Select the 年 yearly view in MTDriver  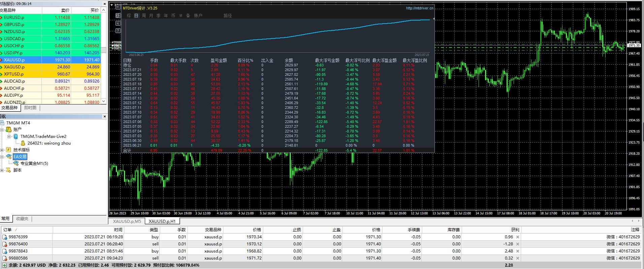[x=166, y=16]
